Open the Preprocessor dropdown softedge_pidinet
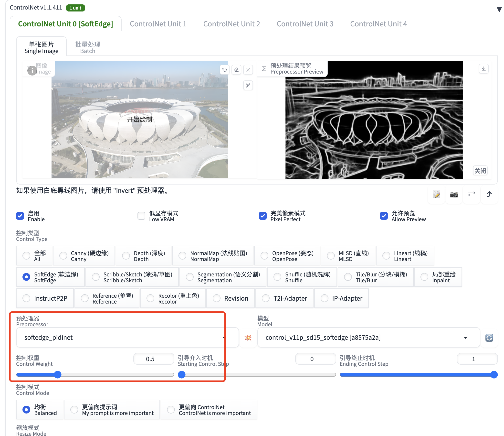Screen dimensions: 504x436 (x=127, y=338)
